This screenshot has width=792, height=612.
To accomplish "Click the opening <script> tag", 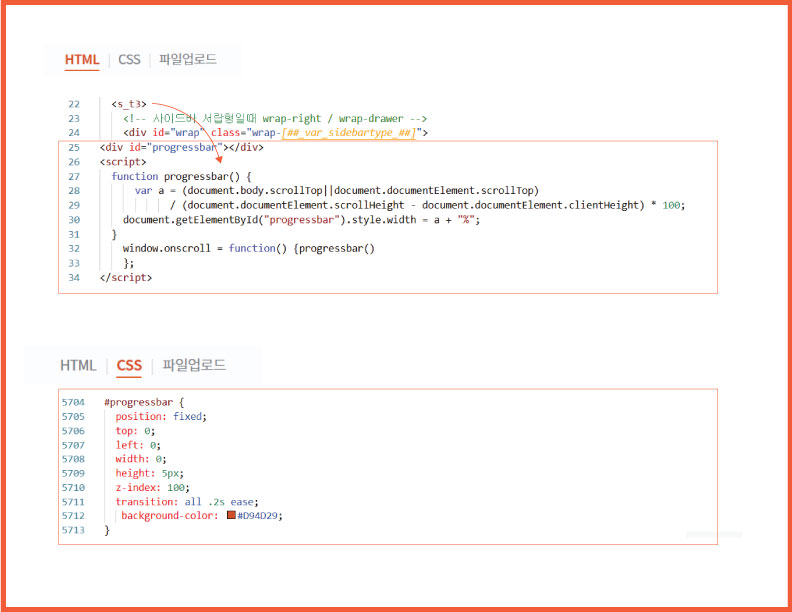I will [x=123, y=162].
